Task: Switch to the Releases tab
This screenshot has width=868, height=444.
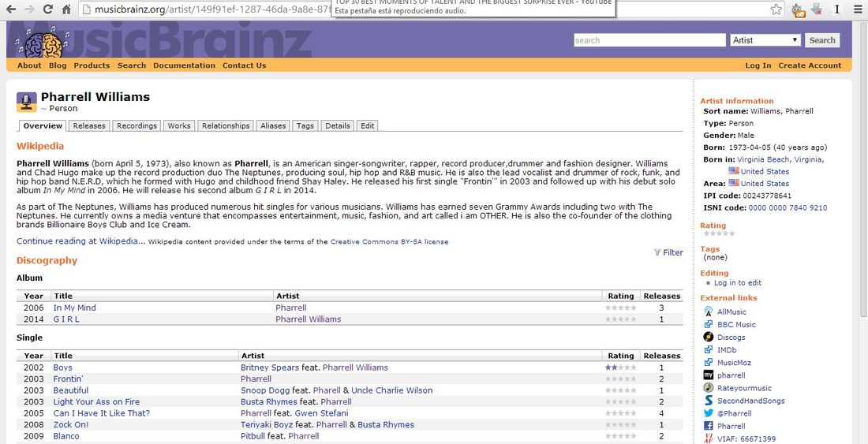Action: coord(89,125)
